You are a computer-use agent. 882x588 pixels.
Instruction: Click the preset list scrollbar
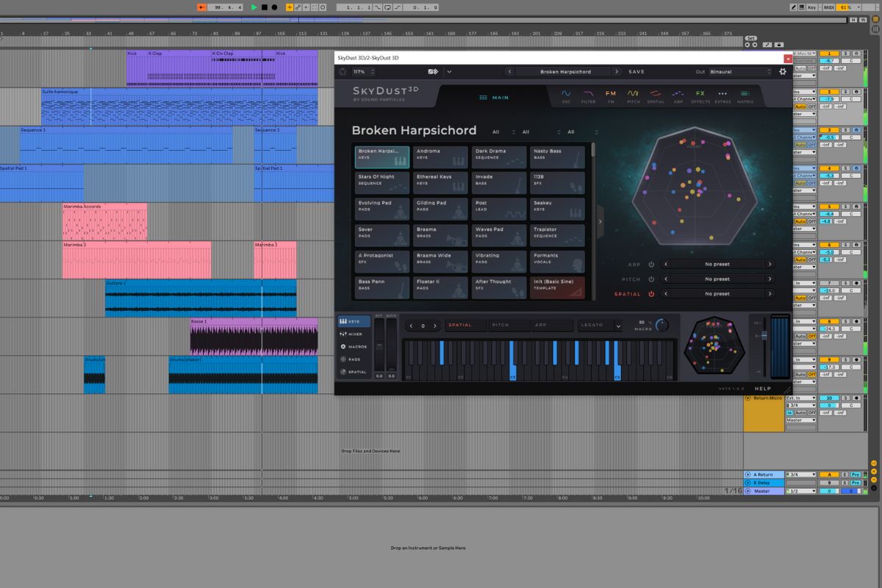[x=593, y=150]
